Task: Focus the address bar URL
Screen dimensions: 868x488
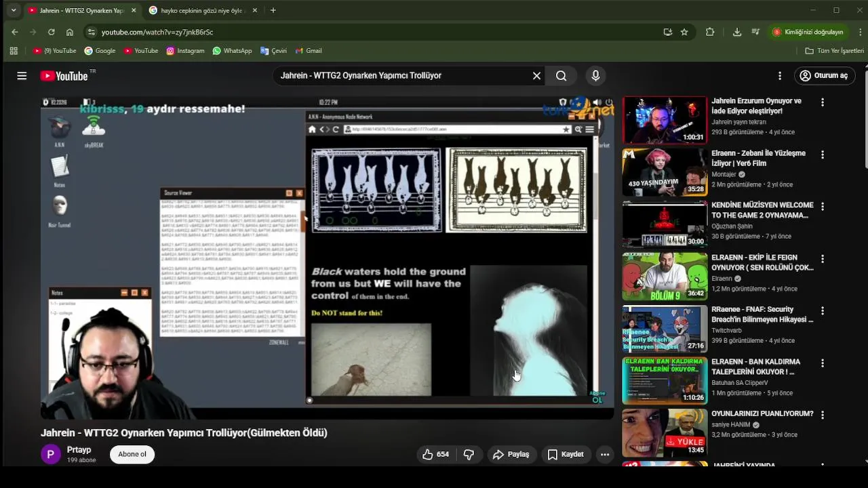Action: tap(157, 32)
